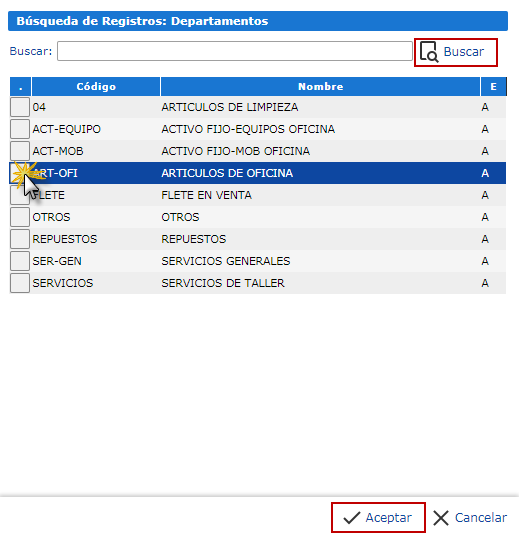
Task: Click the Cancelar X icon
Action: [x=441, y=518]
